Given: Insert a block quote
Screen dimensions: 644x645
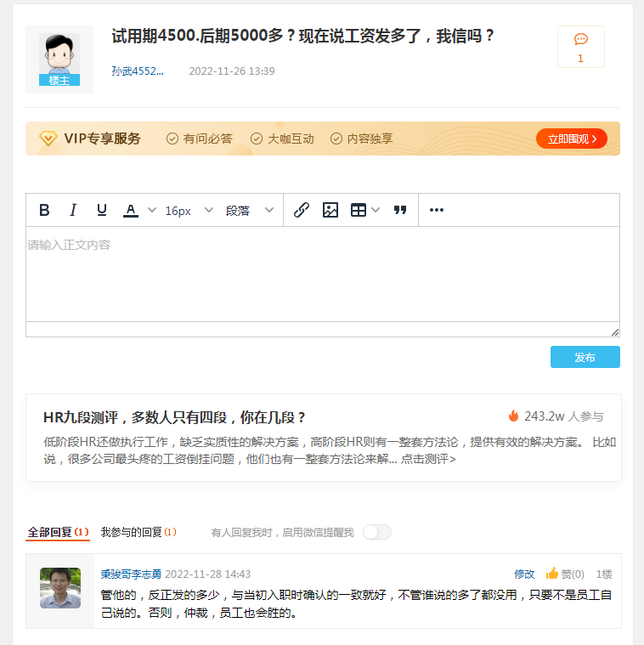Looking at the screenshot, I should coord(400,211).
